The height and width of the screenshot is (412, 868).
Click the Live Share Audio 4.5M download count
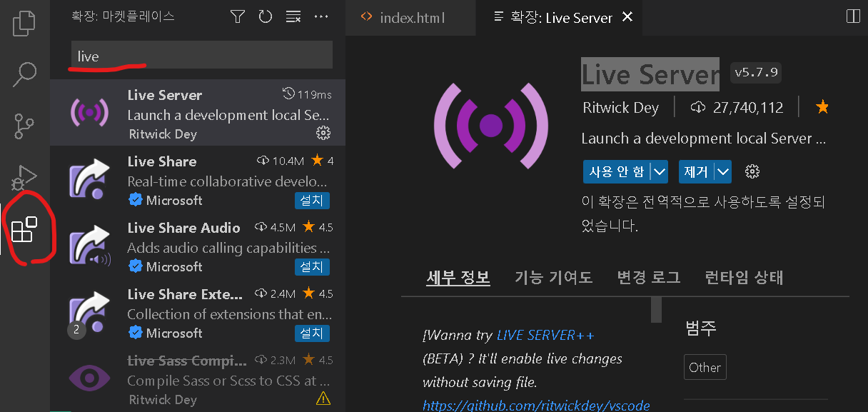pos(275,228)
